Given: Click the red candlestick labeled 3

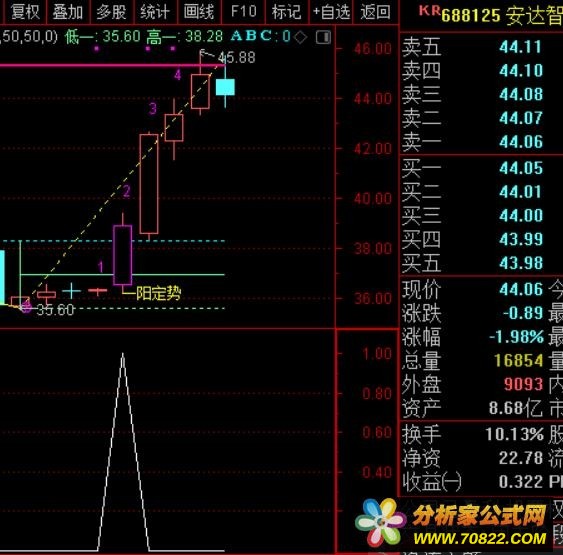Looking at the screenshot, I should [174, 128].
